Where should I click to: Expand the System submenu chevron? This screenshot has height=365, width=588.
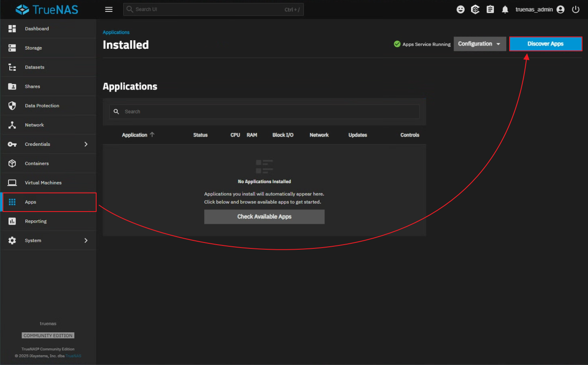point(86,240)
